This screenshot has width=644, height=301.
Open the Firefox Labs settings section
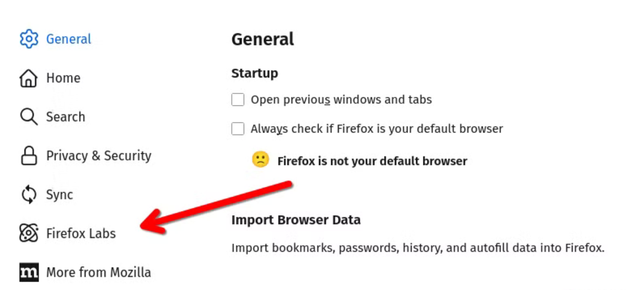point(81,233)
